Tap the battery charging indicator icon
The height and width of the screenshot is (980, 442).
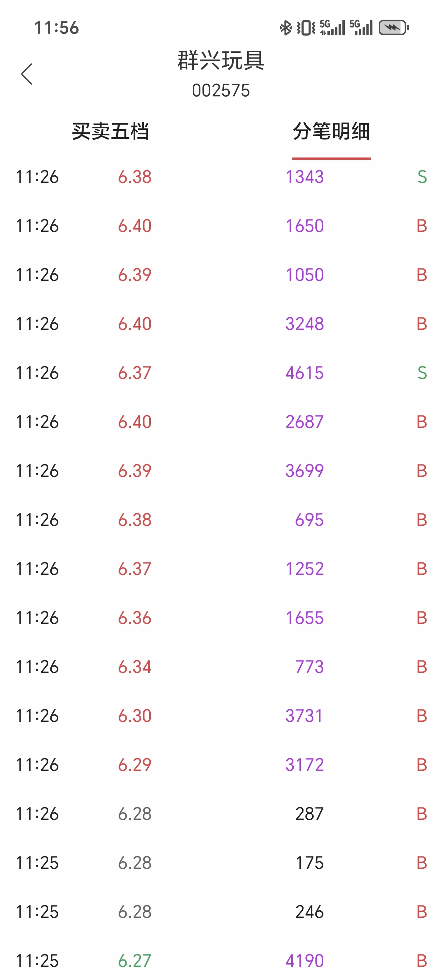(394, 28)
